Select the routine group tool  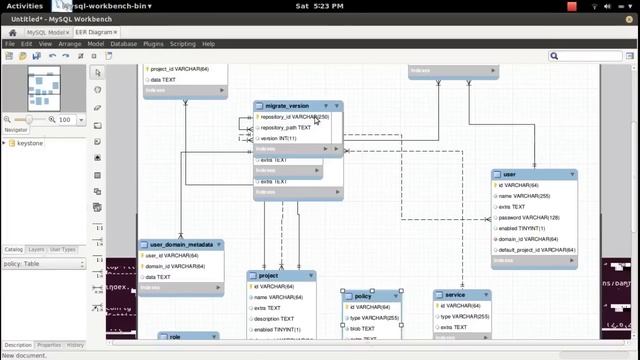tap(98, 207)
